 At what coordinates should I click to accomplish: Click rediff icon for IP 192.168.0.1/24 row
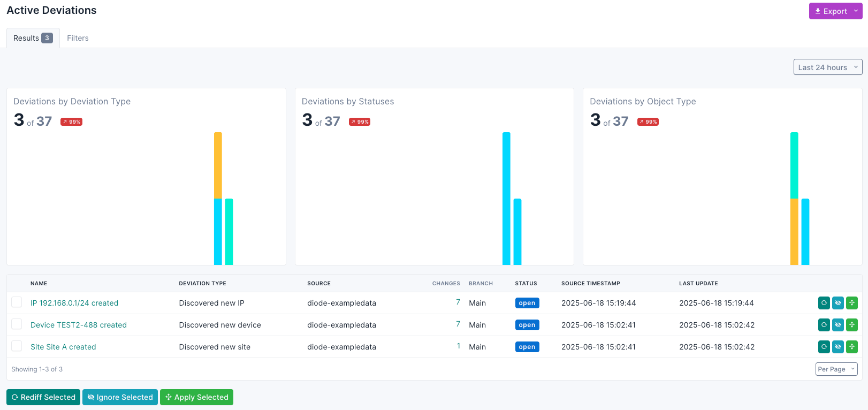tap(824, 303)
